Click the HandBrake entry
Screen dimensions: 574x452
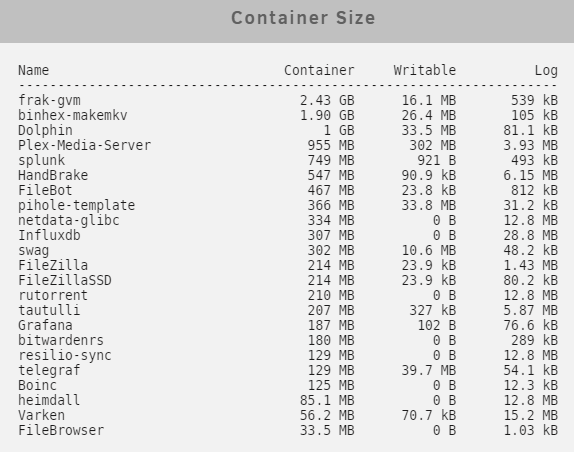[x=53, y=175]
